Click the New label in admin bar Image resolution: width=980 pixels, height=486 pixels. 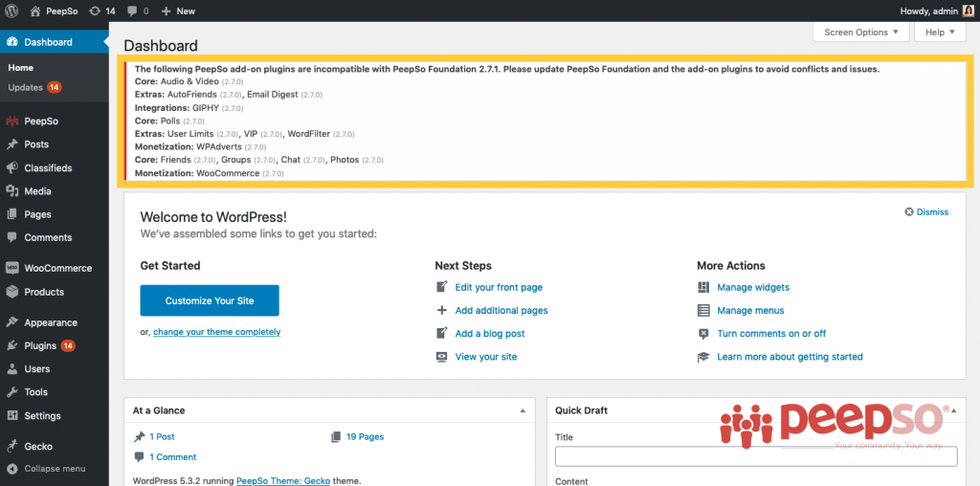186,11
